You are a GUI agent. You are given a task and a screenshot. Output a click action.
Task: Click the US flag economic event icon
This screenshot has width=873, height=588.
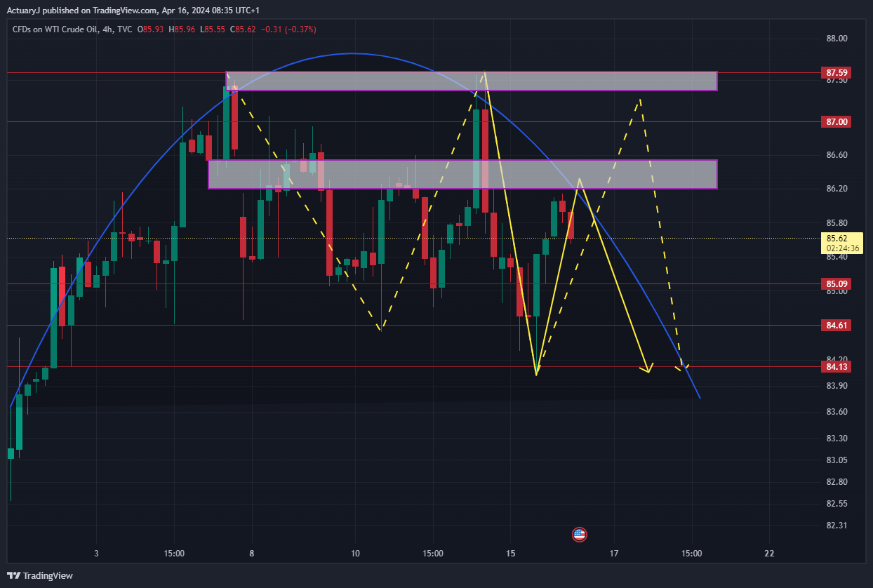(x=579, y=535)
